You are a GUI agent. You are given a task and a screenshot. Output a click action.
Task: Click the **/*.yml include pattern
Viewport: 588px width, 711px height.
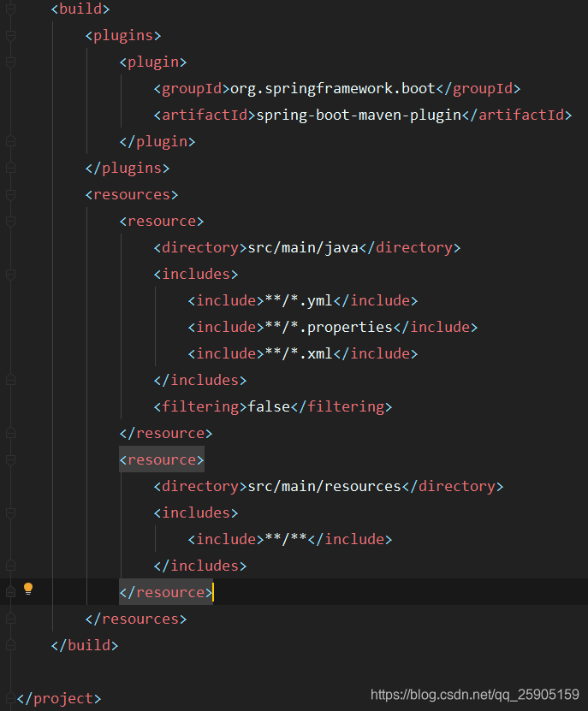tap(299, 300)
